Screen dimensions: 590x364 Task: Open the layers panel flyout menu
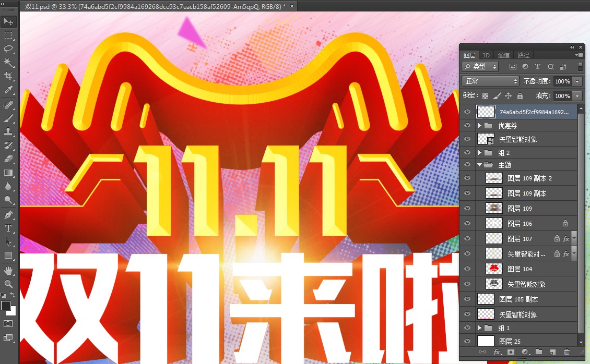coord(579,55)
